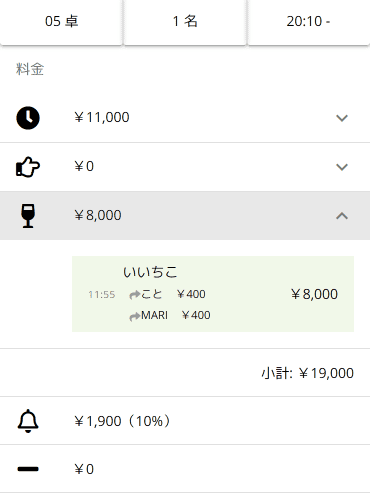The height and width of the screenshot is (500, 370).
Task: Click the ¥1,900（10%） service charge row
Action: coord(185,421)
